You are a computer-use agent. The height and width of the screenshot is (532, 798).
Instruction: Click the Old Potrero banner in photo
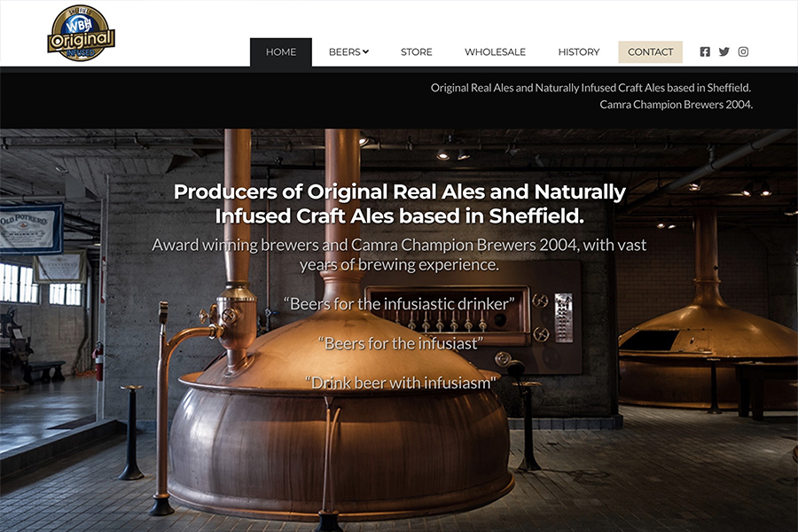pyautogui.click(x=32, y=229)
